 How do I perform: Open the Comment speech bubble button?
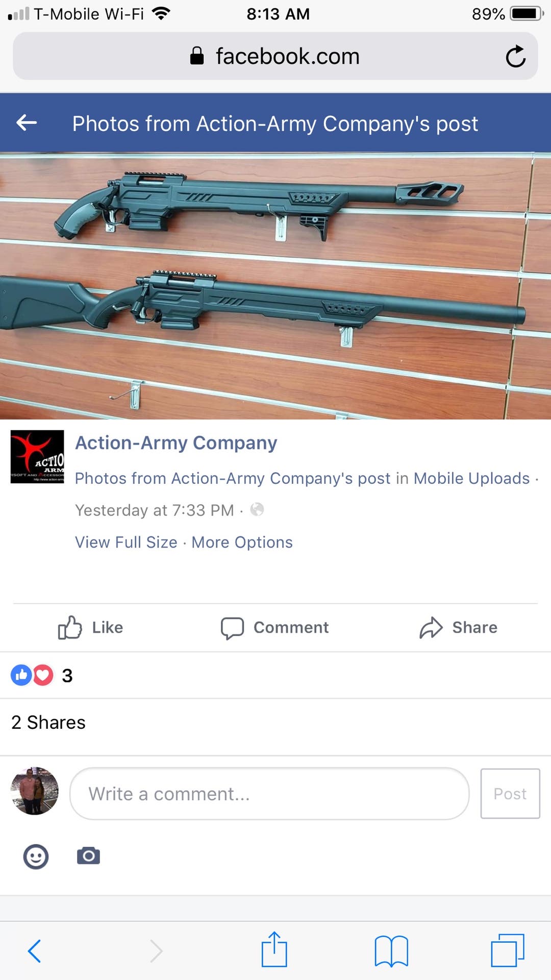tap(274, 627)
